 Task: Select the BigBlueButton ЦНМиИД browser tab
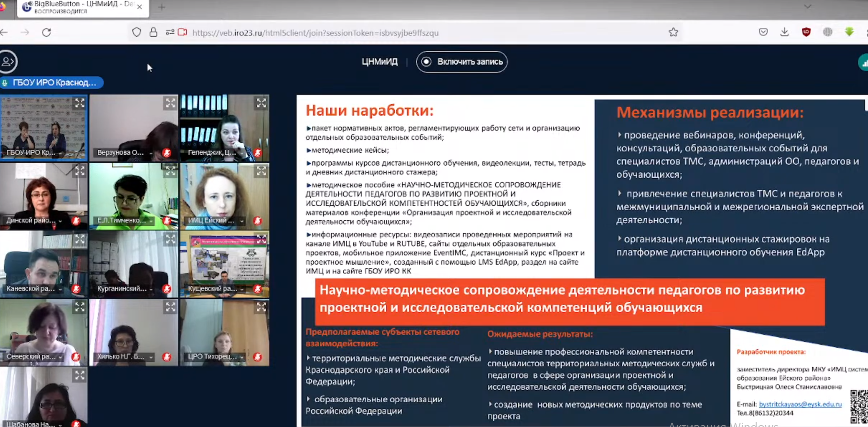click(x=79, y=7)
